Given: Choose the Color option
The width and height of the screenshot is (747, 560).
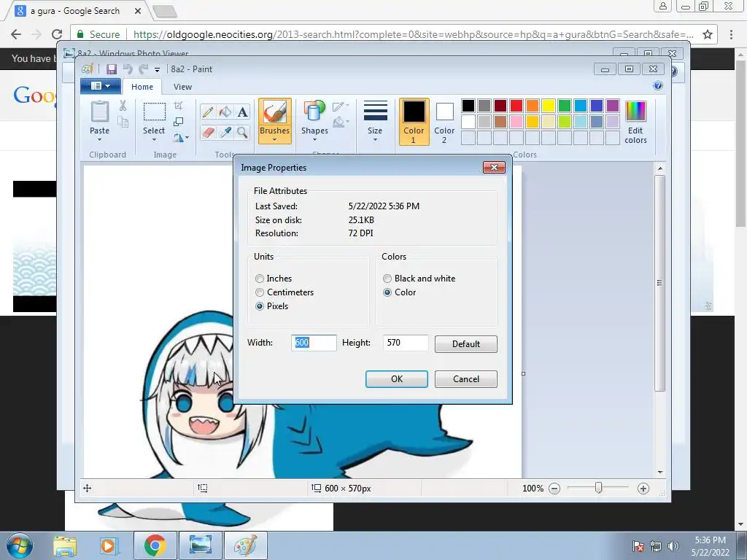Looking at the screenshot, I should tap(400, 292).
